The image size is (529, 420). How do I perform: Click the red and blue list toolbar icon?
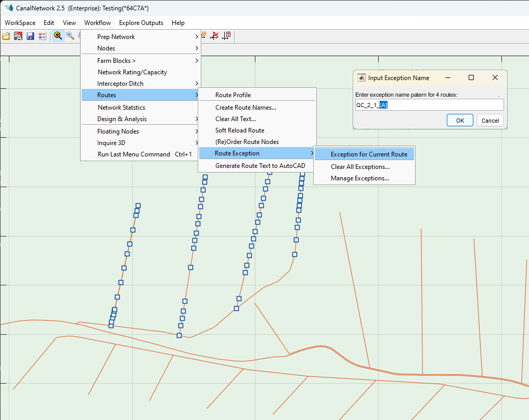(42, 36)
